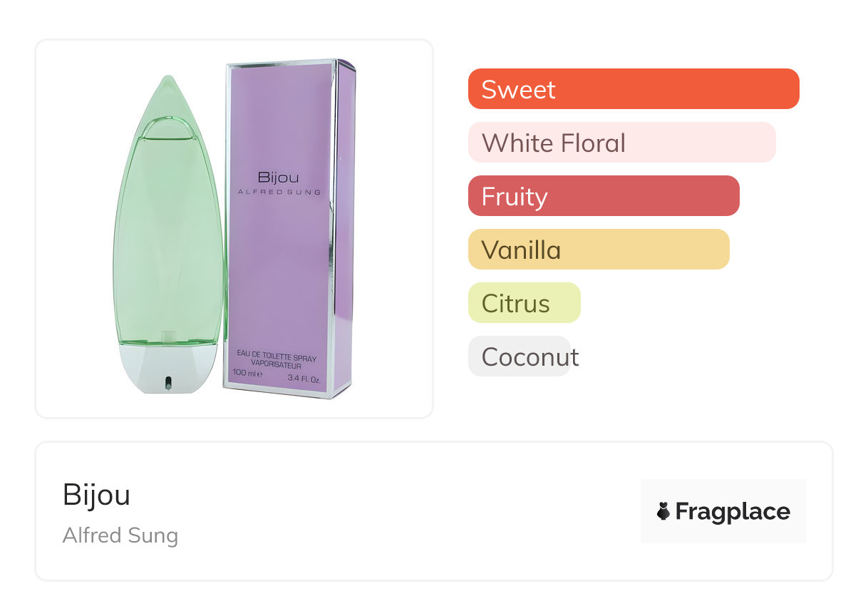Click the Fragplace brand wordmark

733,512
